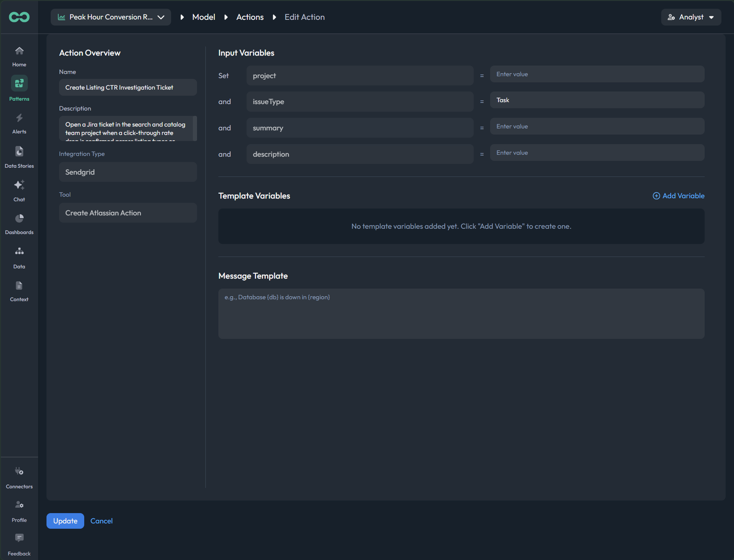Navigate to Model breadcrumb
Screen dimensions: 734x560
204,17
